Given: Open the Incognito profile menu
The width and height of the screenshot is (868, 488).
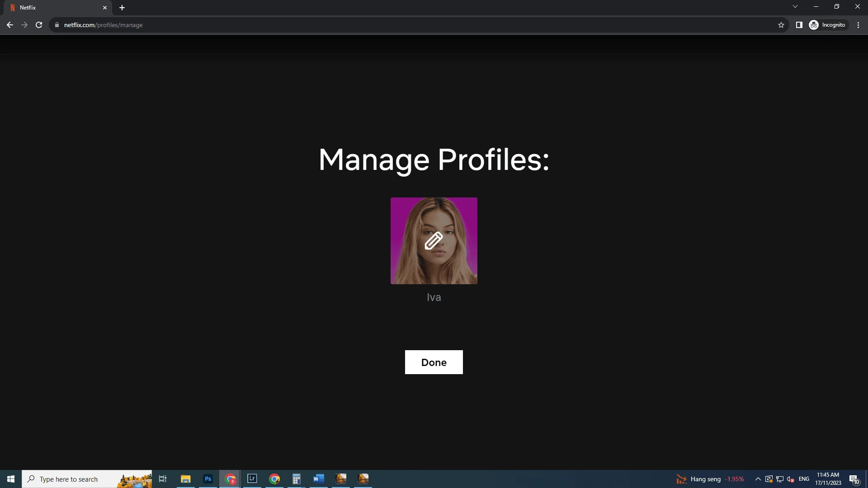Looking at the screenshot, I should point(828,25).
